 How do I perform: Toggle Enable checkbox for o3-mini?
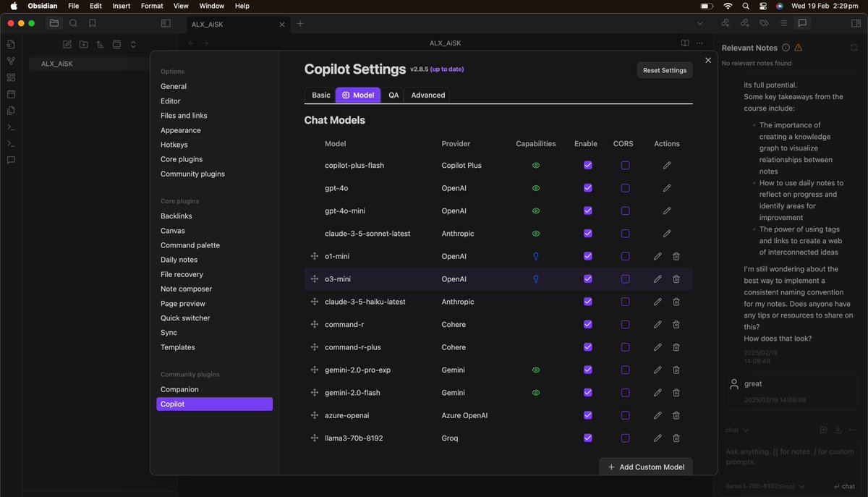[x=588, y=279]
